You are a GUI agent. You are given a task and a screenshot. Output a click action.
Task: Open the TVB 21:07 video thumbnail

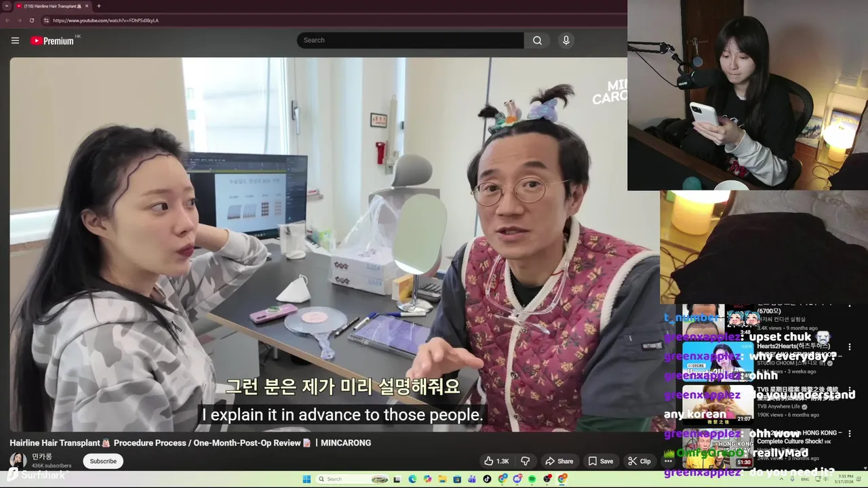point(717,404)
